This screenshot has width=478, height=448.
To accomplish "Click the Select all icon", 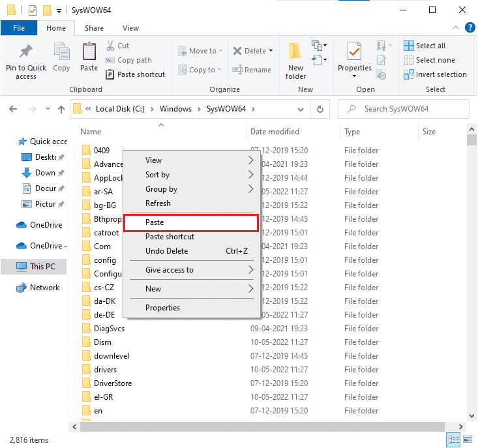I will tap(409, 46).
